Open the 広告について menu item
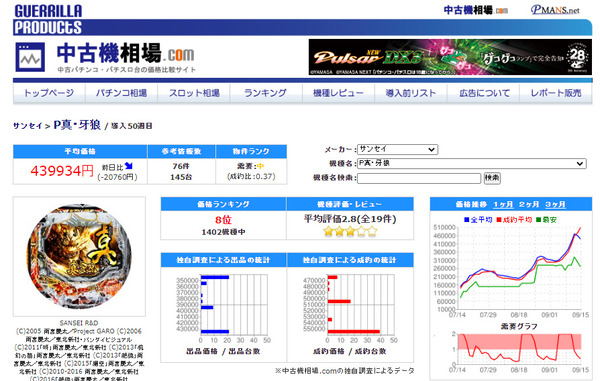The image size is (600, 381). pos(484,93)
